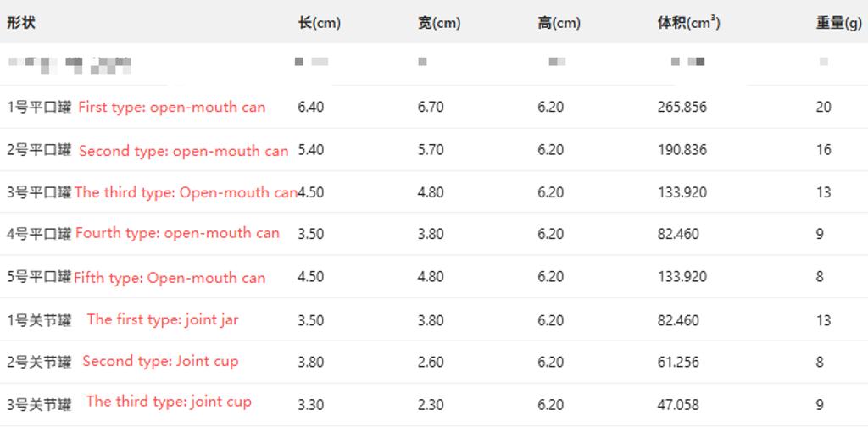Screen dimensions: 868x427
Task: Click the 形状 column header
Action: coord(21,23)
